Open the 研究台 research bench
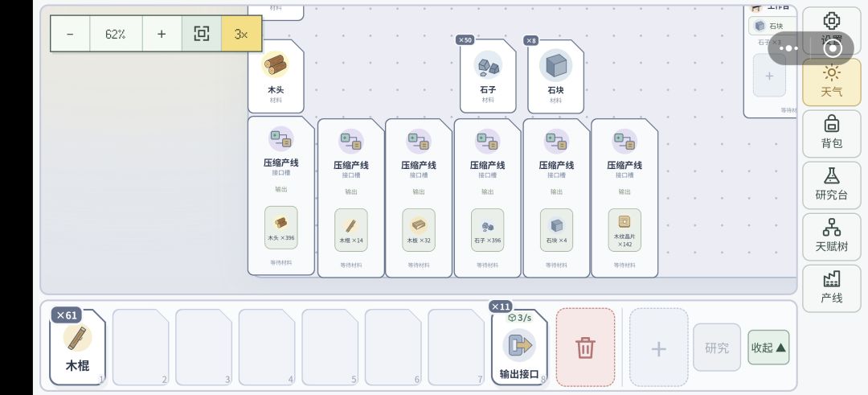 [832, 185]
